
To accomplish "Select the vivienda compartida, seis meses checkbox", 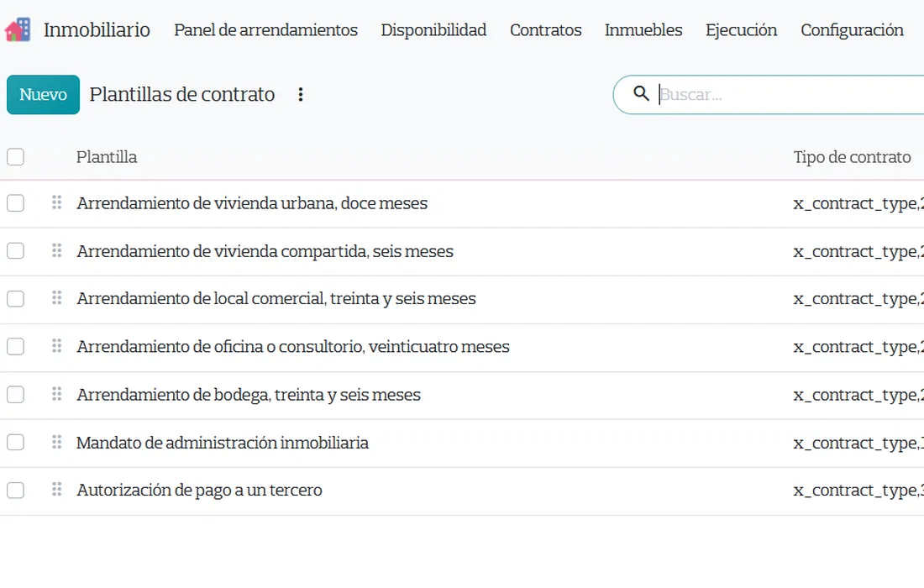I will [x=15, y=251].
